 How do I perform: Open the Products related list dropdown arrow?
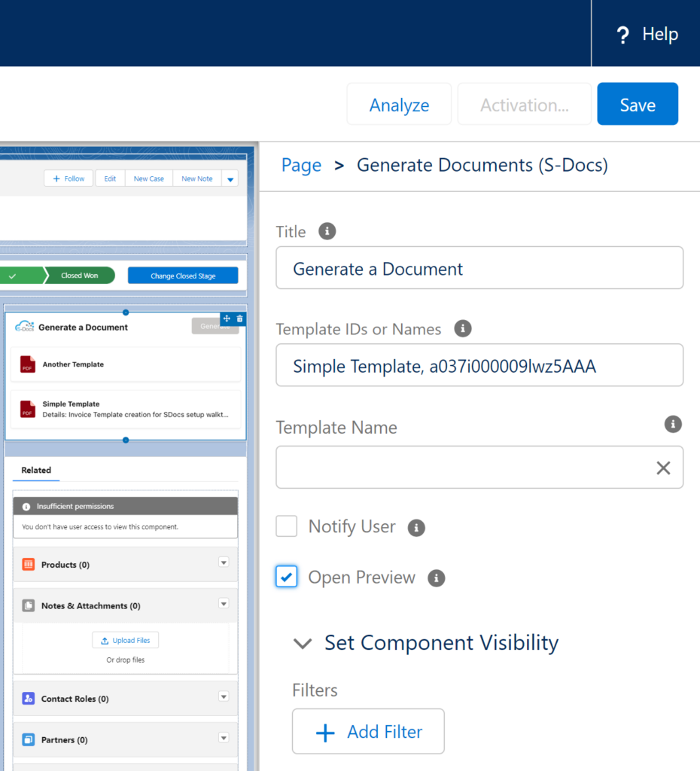(x=224, y=563)
